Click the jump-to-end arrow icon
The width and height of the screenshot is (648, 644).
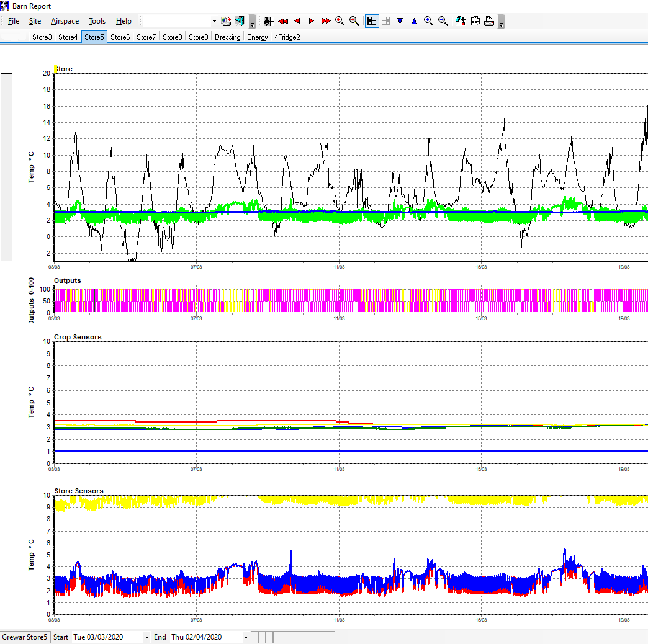386,21
